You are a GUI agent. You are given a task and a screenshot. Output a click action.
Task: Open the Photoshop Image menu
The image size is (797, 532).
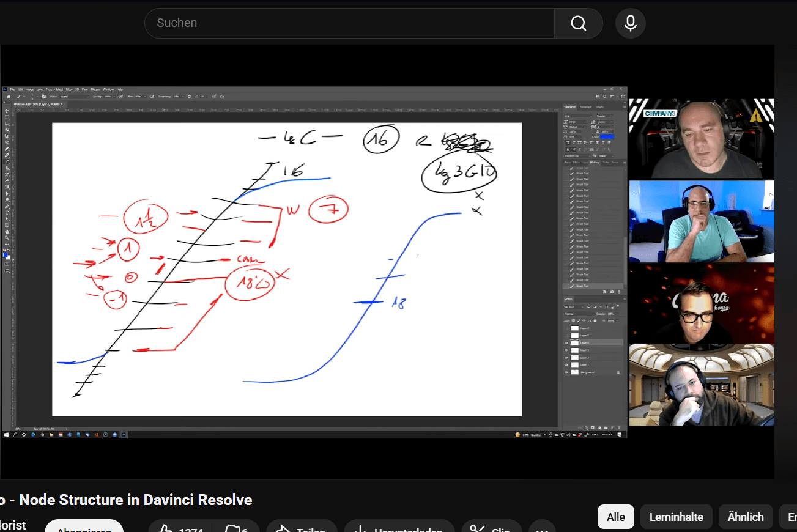coord(29,89)
